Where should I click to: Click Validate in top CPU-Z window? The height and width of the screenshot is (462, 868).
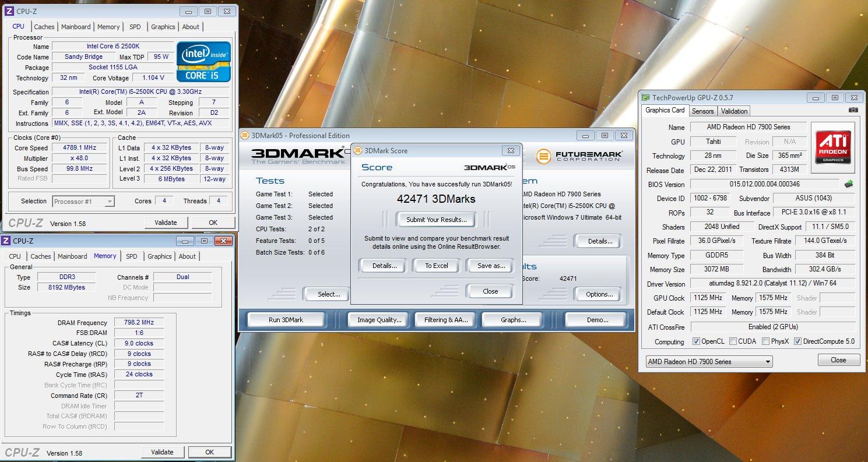pos(166,223)
